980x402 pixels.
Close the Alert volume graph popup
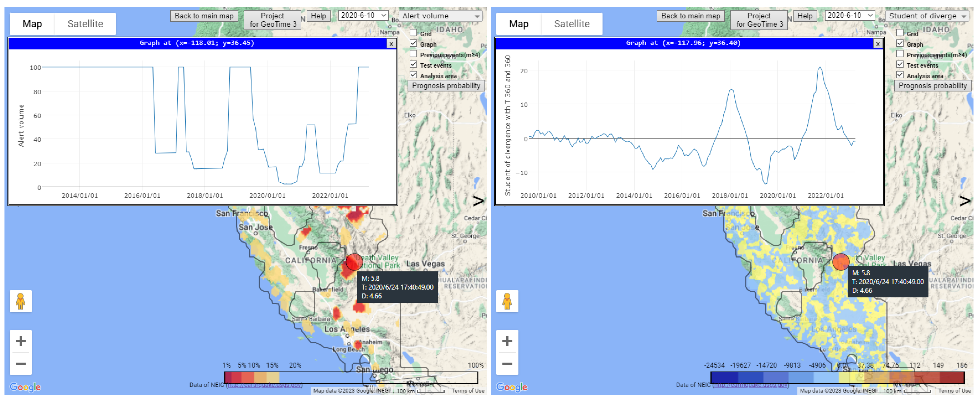click(391, 44)
